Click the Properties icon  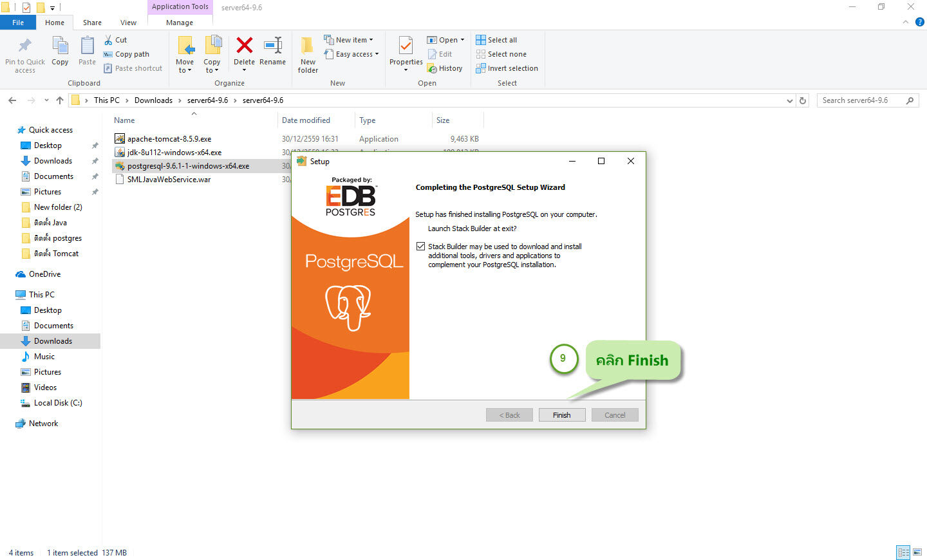pos(406,46)
